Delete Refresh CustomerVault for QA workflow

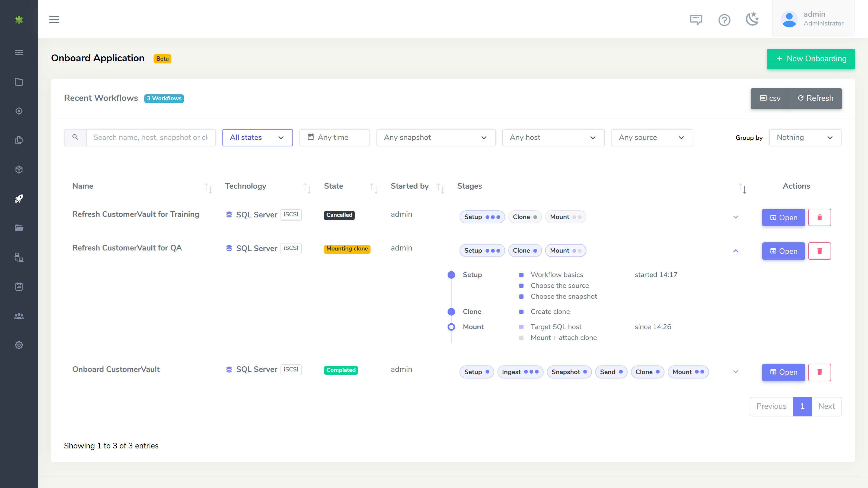(819, 251)
